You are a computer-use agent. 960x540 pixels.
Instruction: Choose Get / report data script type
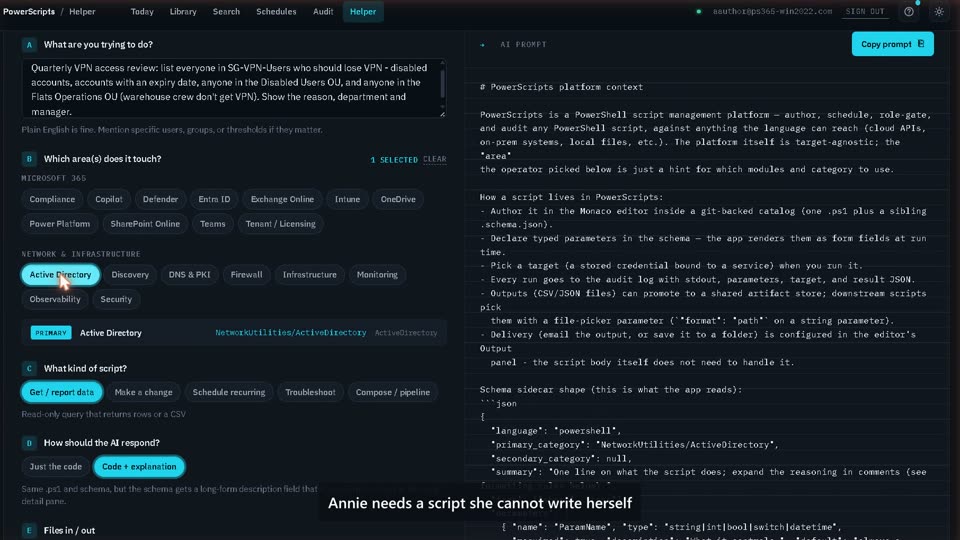(x=62, y=392)
